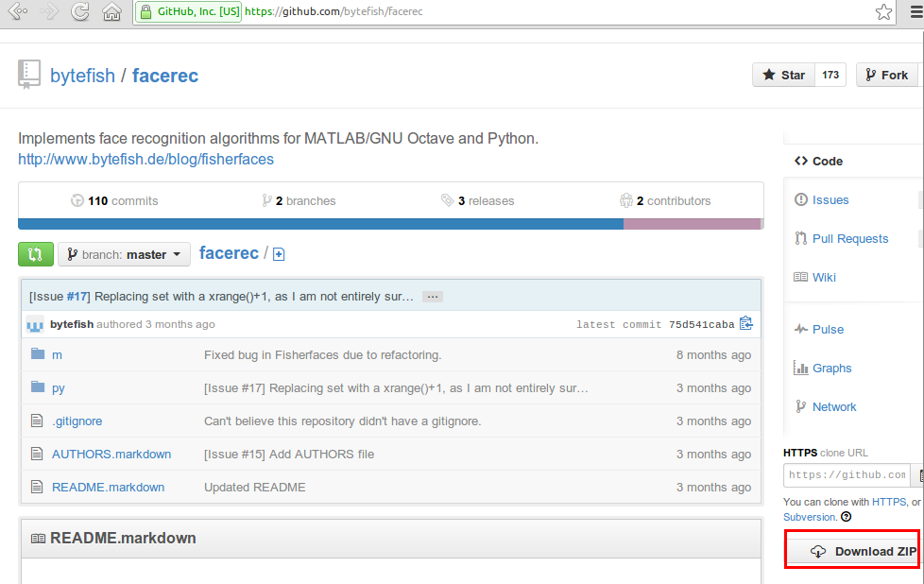Click the folder icon for py
Viewport: 924px width, 584px height.
coord(38,386)
